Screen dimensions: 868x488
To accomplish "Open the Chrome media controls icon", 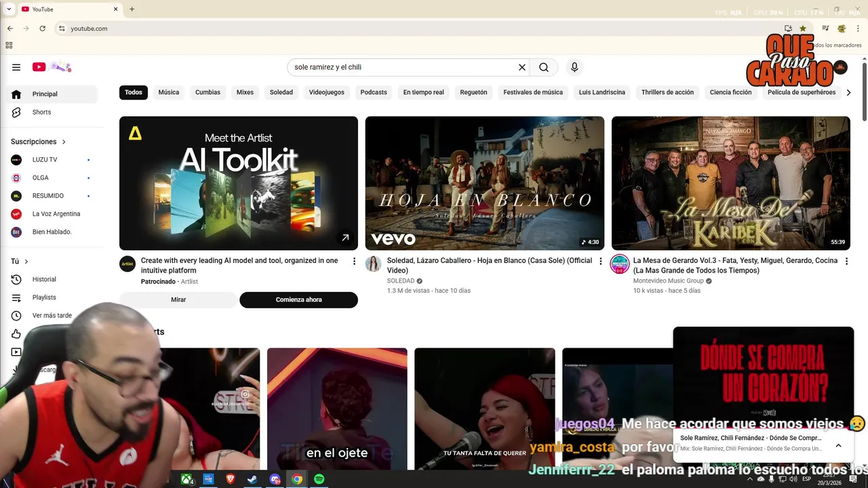I will pos(825,28).
